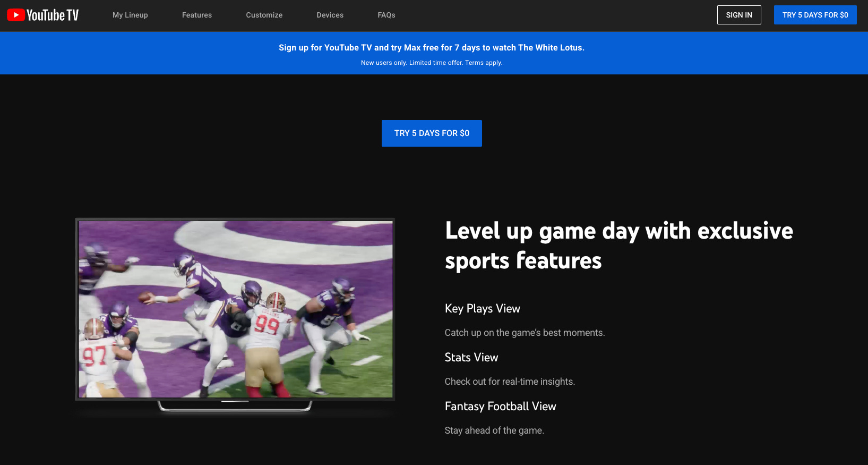
Task: Click header TRY 5 DAYS FOR $0 button
Action: pyautogui.click(x=815, y=15)
